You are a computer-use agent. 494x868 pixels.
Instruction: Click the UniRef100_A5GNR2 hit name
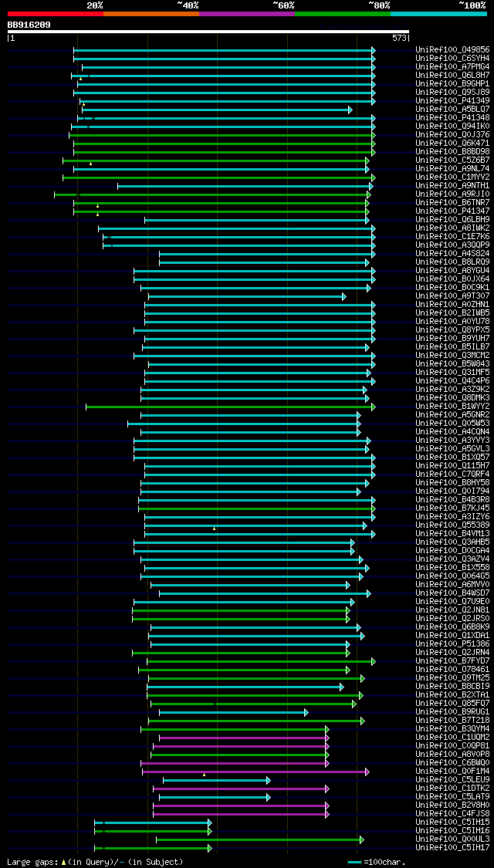click(452, 415)
